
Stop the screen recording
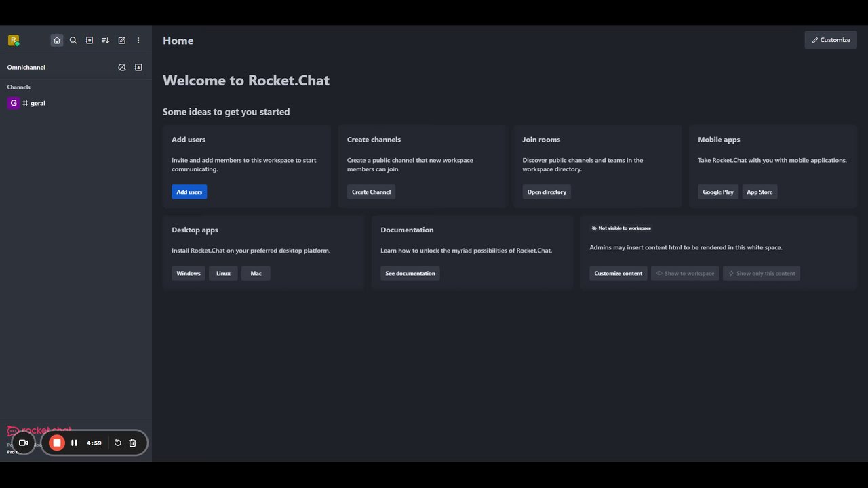57,443
